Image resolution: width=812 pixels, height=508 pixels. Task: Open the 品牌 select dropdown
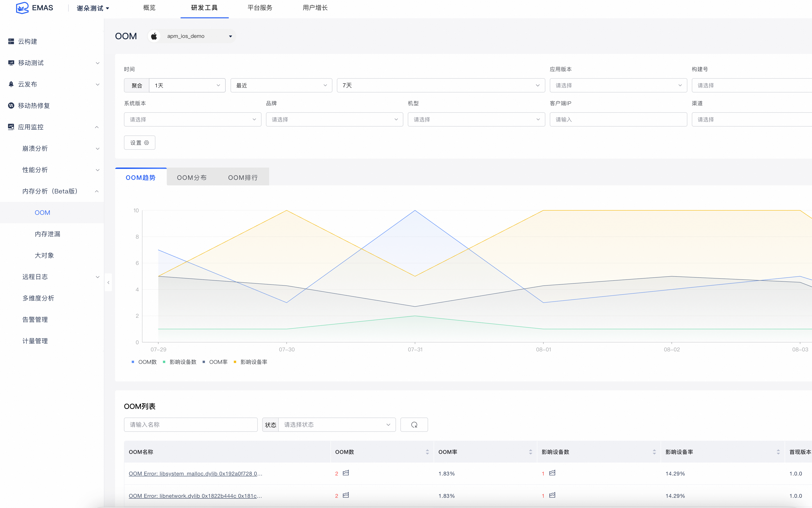point(334,119)
